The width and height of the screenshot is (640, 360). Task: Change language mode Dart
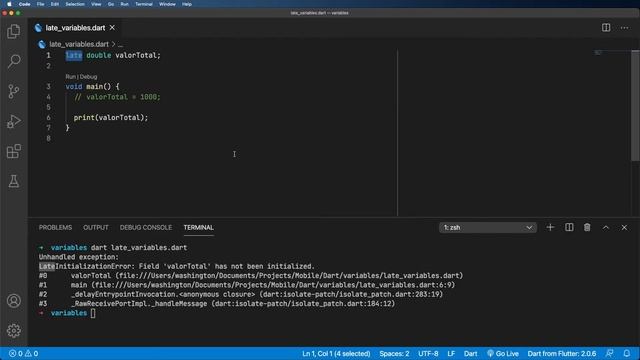point(470,353)
